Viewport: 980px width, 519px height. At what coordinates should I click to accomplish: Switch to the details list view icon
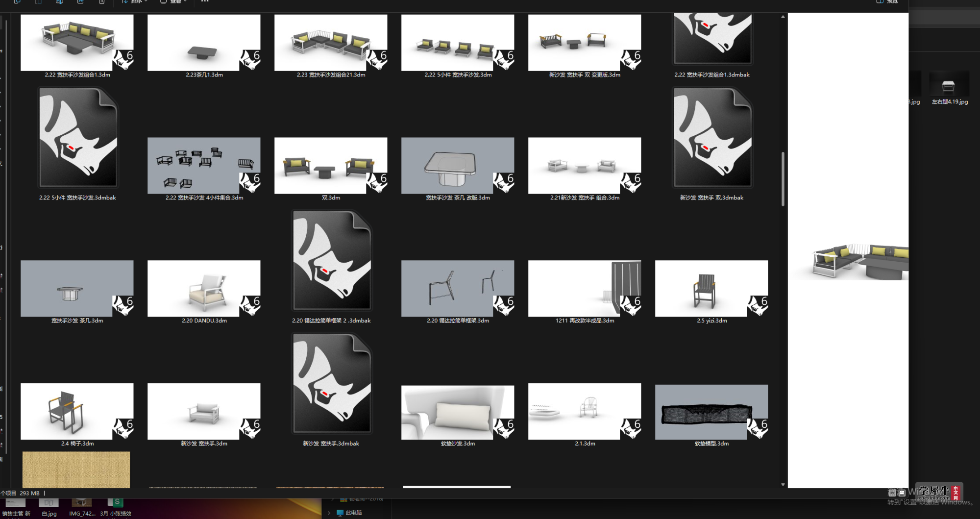892,493
